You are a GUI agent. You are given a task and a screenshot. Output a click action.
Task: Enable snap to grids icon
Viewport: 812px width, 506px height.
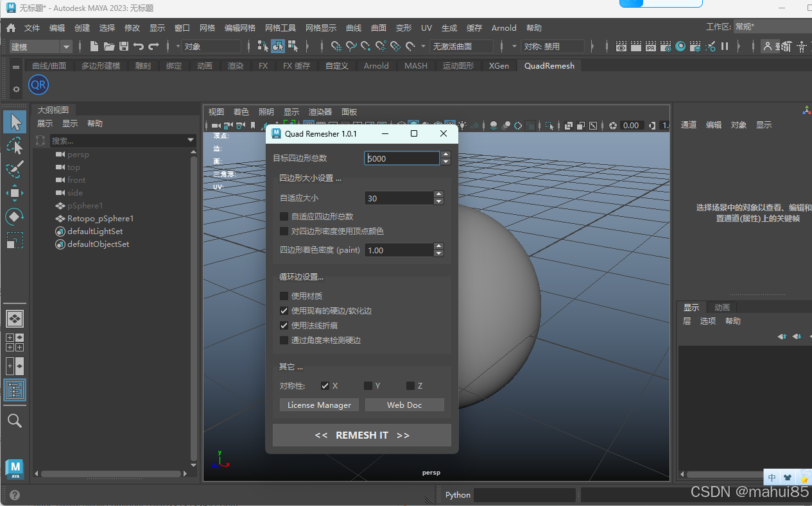pos(336,46)
